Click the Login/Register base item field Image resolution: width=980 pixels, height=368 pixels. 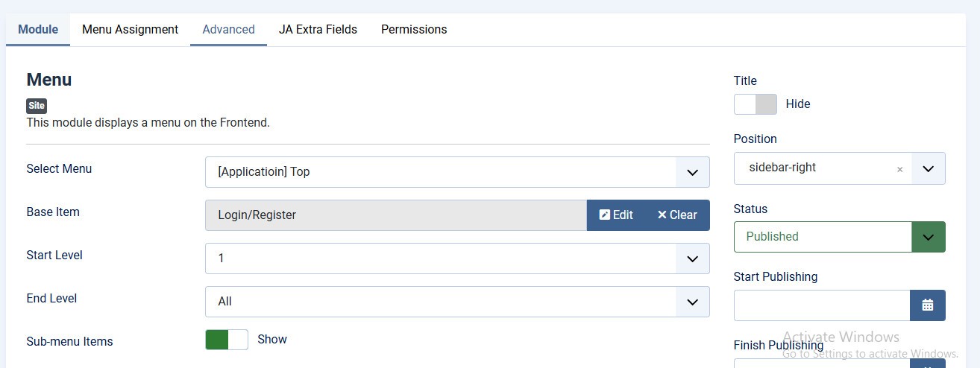395,215
